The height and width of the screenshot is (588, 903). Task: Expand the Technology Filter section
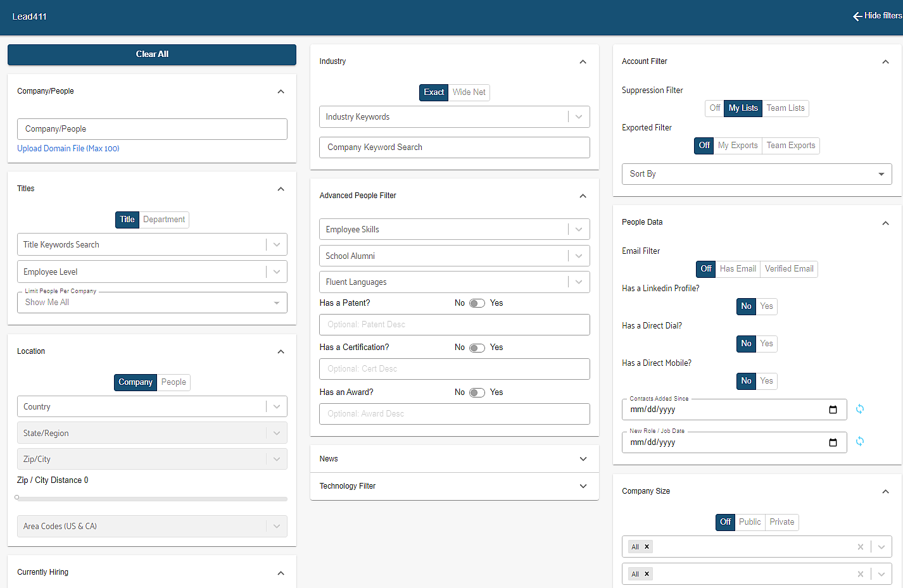click(x=583, y=486)
